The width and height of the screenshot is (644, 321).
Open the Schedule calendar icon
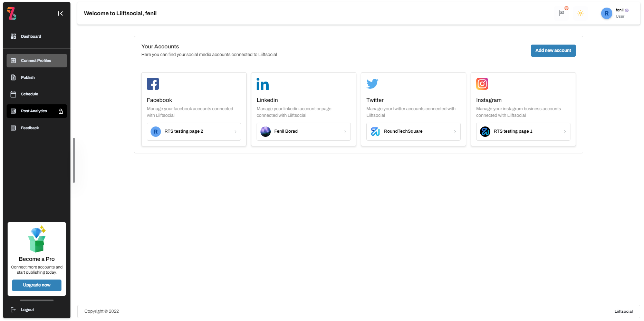[13, 94]
